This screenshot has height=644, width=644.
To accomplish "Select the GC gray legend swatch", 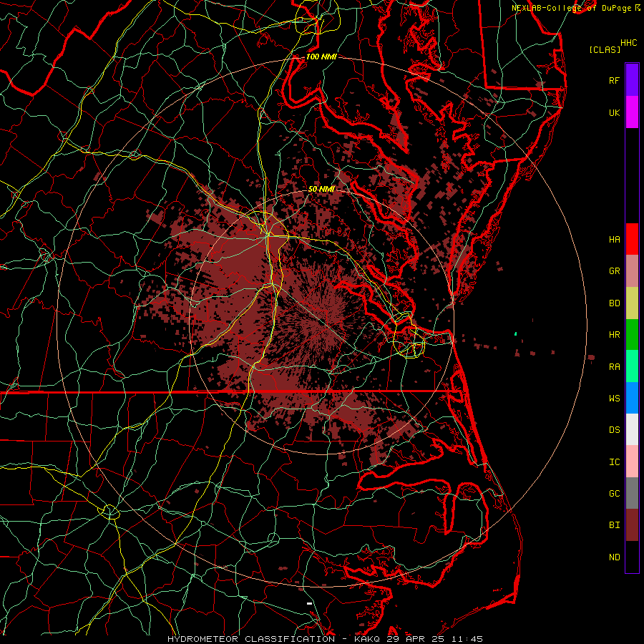I will [632, 493].
